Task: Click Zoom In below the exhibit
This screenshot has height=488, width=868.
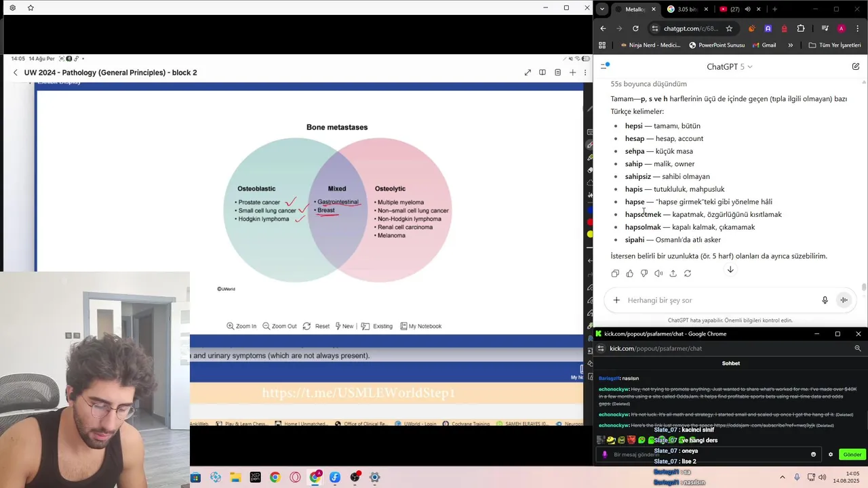Action: pos(241,326)
